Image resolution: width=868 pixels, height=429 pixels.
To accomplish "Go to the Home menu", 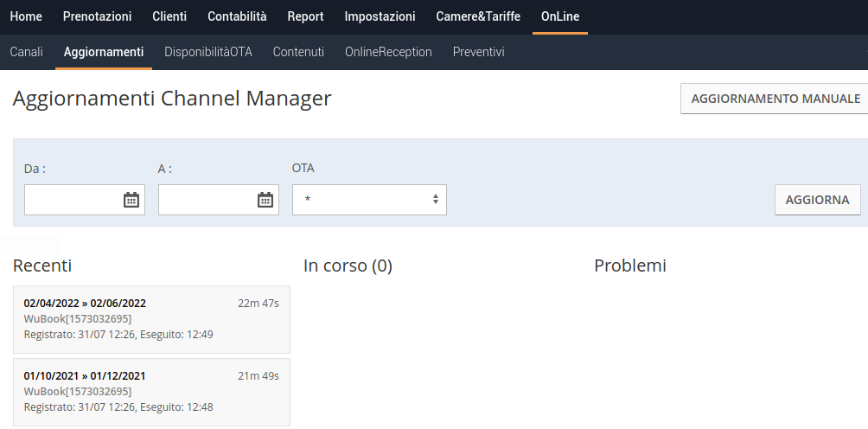I will [26, 16].
